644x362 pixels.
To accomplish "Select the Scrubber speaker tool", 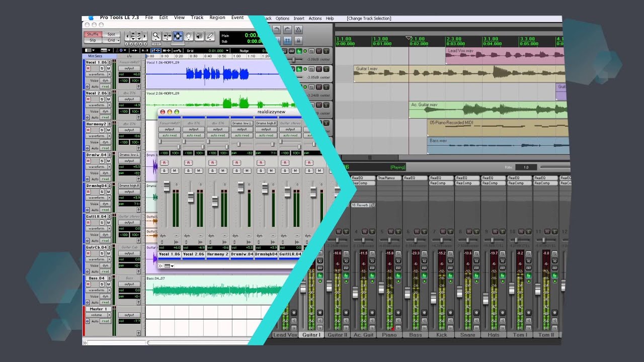I will pos(199,36).
